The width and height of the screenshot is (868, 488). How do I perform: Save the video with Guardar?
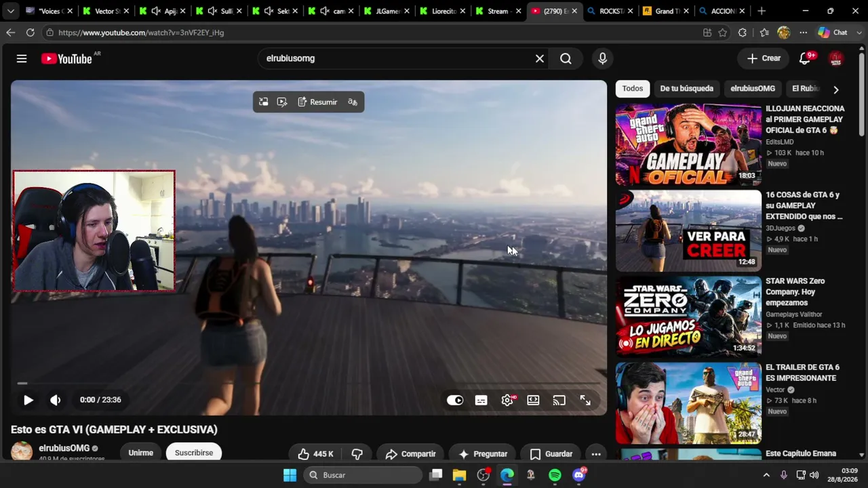(551, 454)
